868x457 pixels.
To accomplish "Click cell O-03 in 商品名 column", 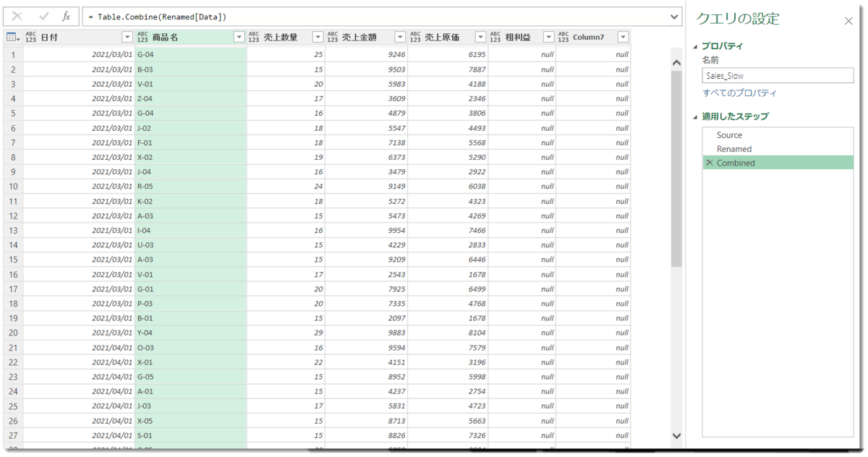I will click(191, 347).
